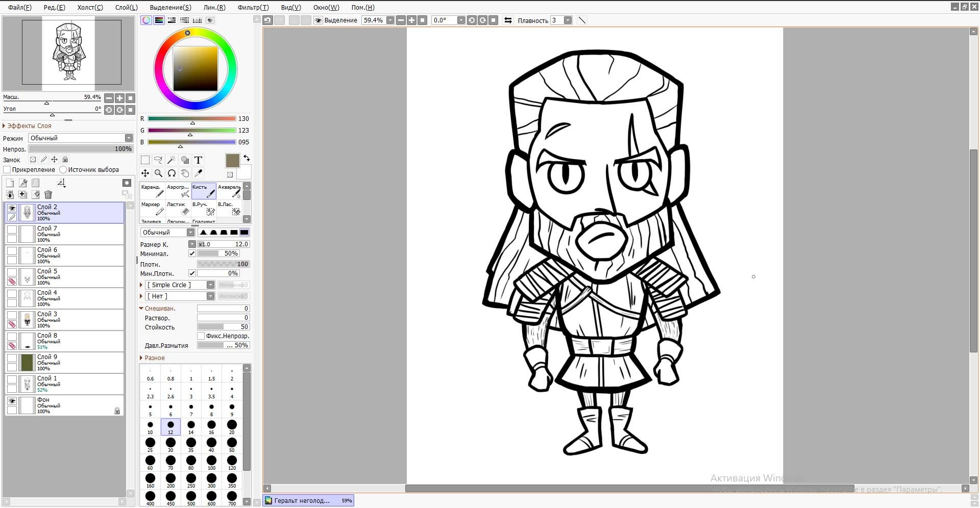
Task: Open the Нет brush texture dropdown
Action: pos(210,296)
